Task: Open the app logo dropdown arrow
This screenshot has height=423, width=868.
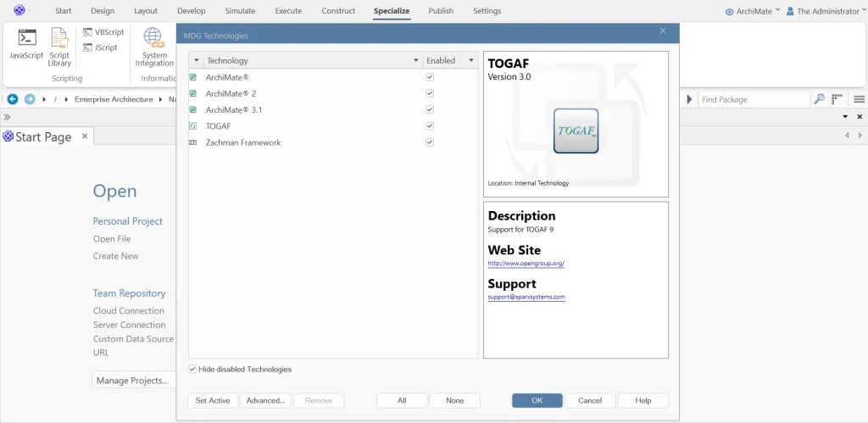Action: [x=30, y=10]
